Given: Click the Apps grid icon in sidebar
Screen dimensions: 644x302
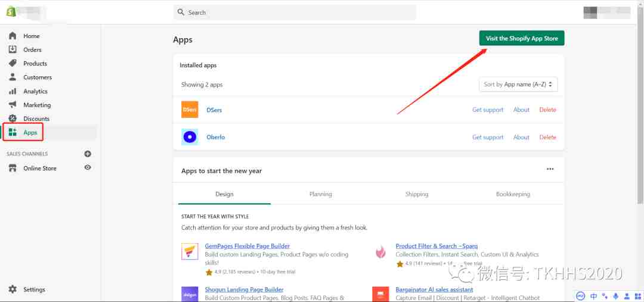Looking at the screenshot, I should tap(13, 132).
